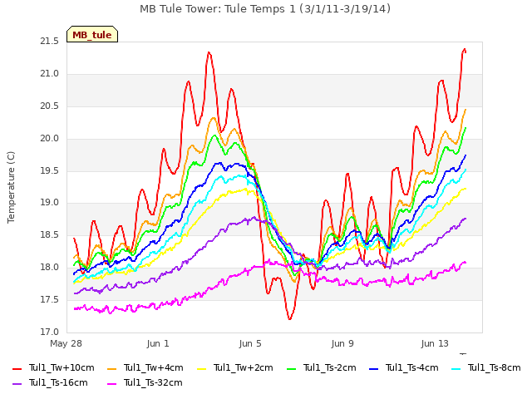The height and width of the screenshot is (399, 532).
Task: Click the 20.5 y-axis tick label
Action: click(x=50, y=106)
